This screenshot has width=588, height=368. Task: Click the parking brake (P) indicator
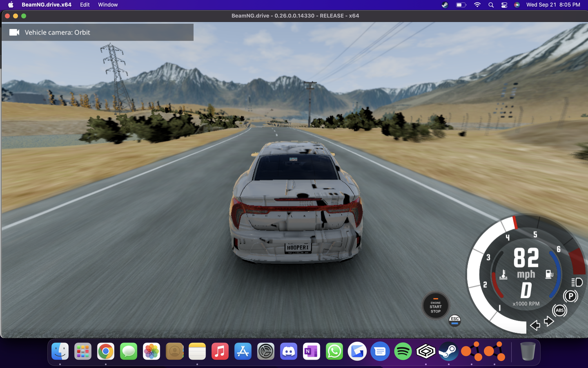pyautogui.click(x=570, y=296)
